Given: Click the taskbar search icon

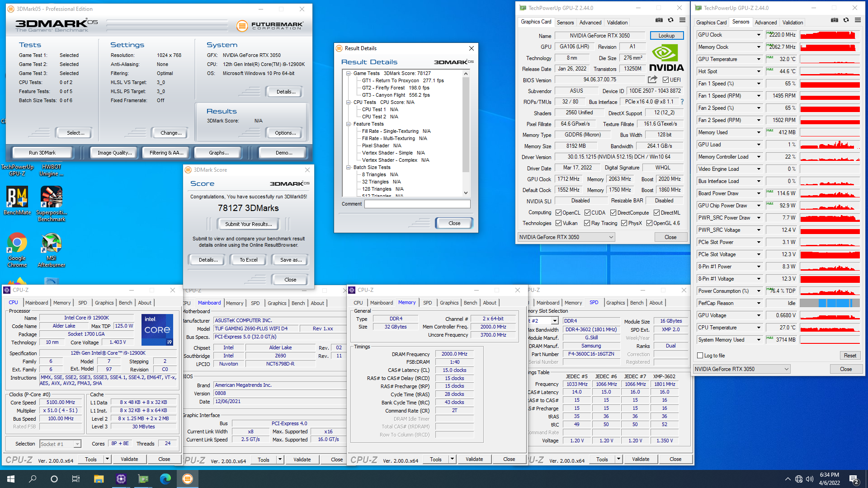Looking at the screenshot, I should click(33, 479).
